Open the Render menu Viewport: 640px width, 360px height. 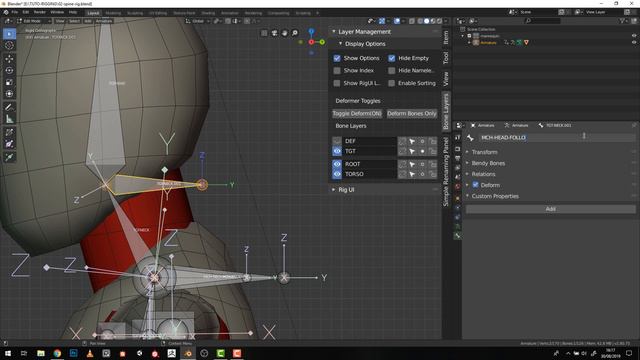point(40,12)
